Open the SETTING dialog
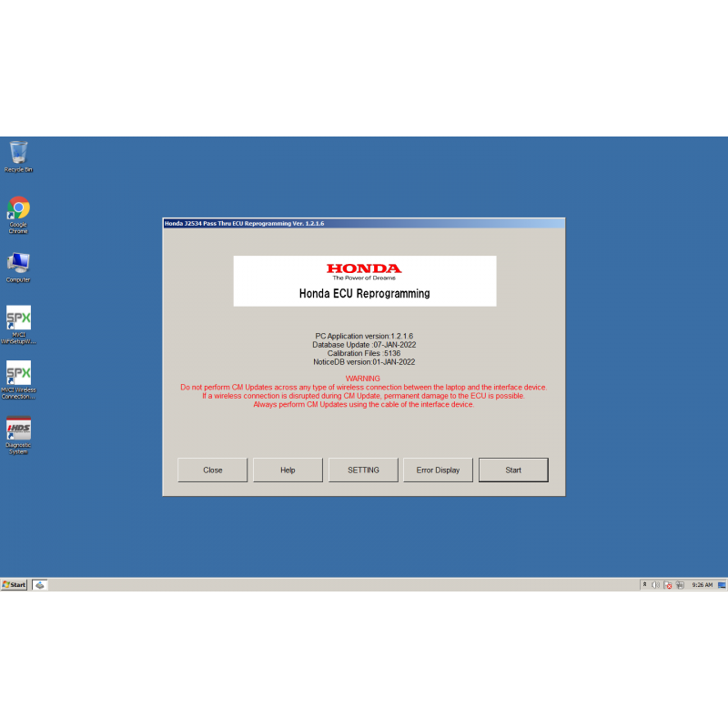 [x=362, y=470]
